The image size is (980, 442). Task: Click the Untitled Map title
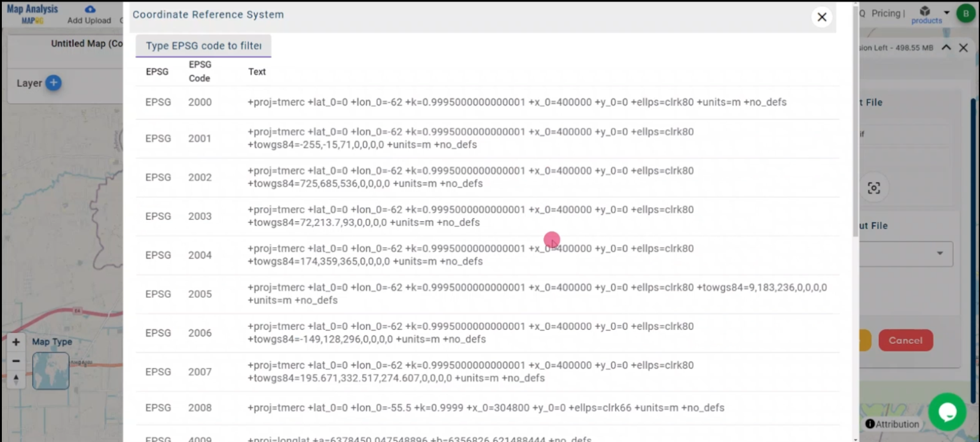pos(86,44)
